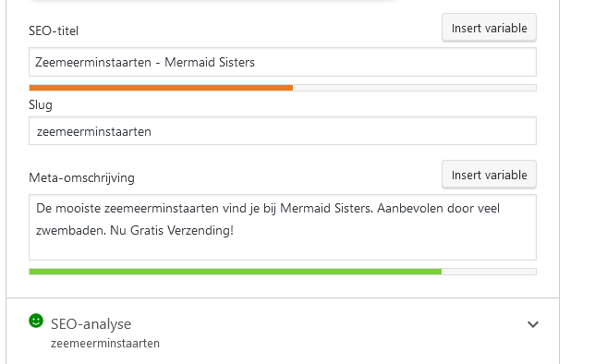Screen dimensions: 607x364
Task: Click the zeemeerminstaarten keyphrase under SEO-analyse
Action: [x=105, y=344]
